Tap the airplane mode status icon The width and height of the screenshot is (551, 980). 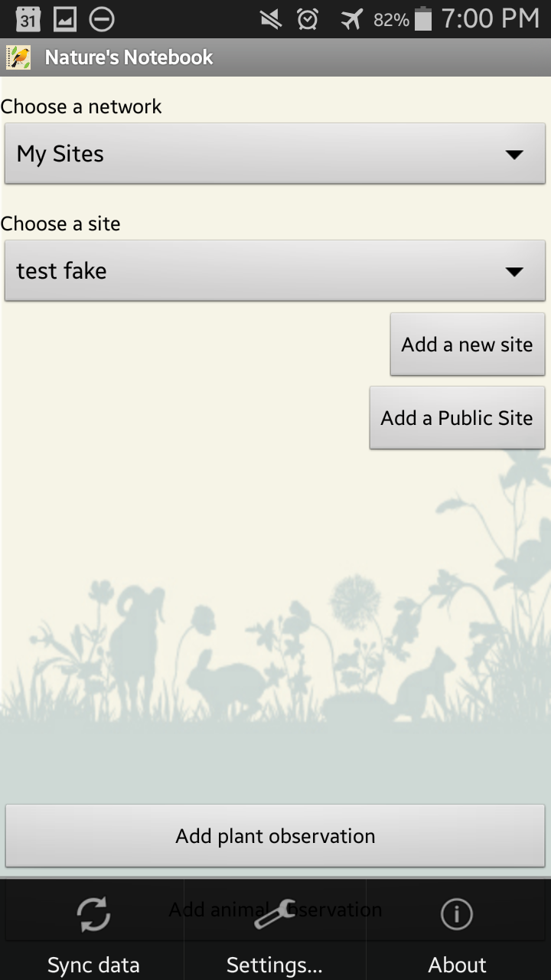point(351,19)
